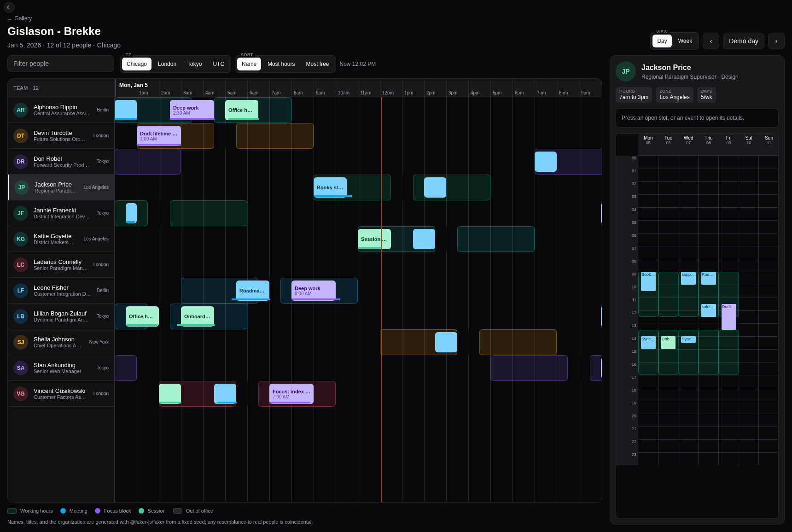792x532 pixels.
Task: Switch to Day view
Action: point(662,41)
